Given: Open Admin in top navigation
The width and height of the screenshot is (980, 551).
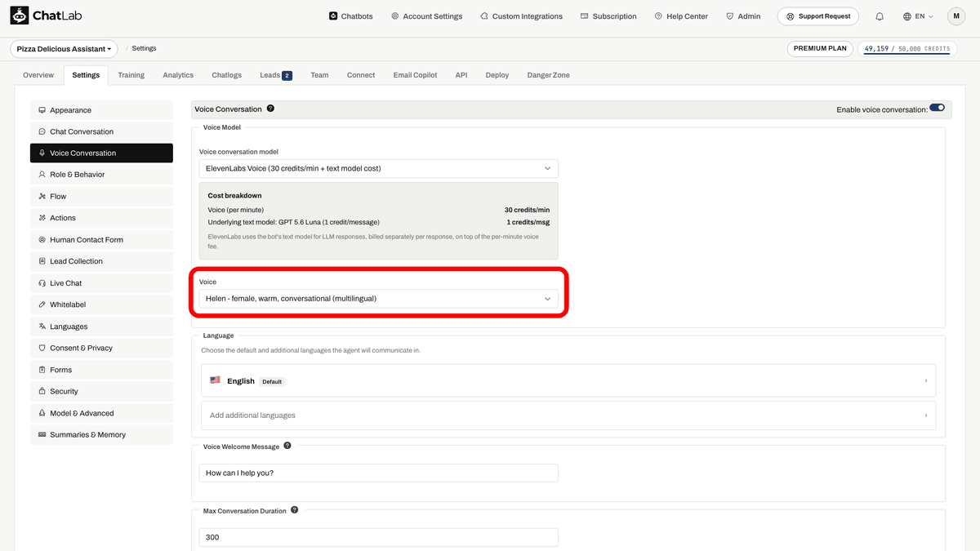Looking at the screenshot, I should click(743, 16).
